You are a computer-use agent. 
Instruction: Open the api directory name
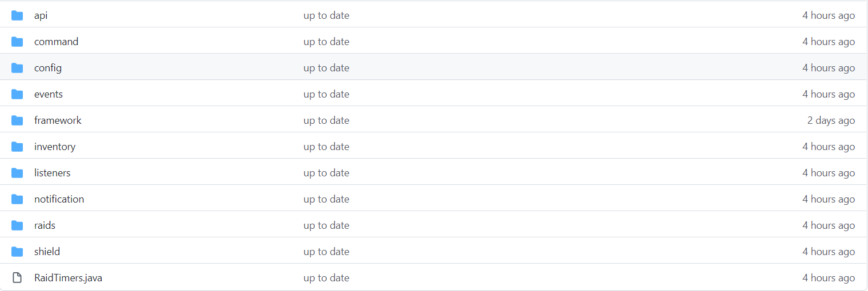41,16
